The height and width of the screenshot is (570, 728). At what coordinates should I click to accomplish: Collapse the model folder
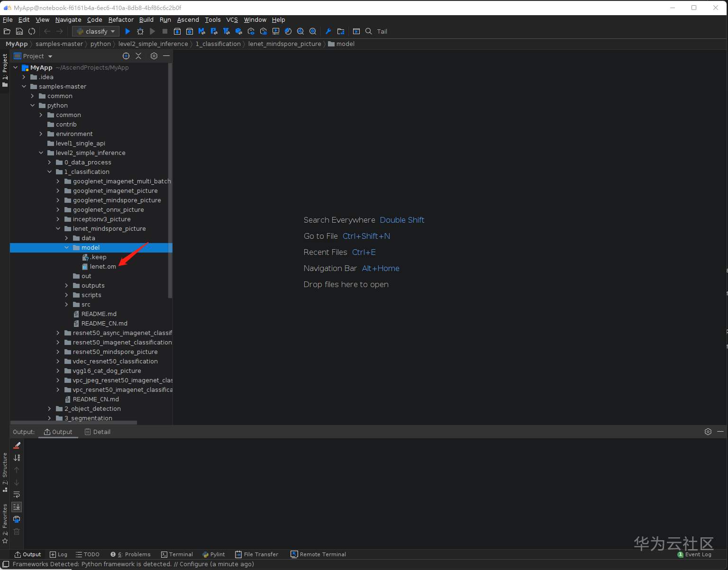pyautogui.click(x=67, y=247)
